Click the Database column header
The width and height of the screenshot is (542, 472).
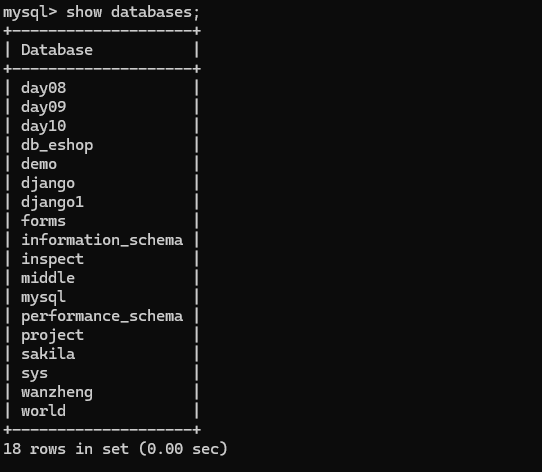point(57,50)
